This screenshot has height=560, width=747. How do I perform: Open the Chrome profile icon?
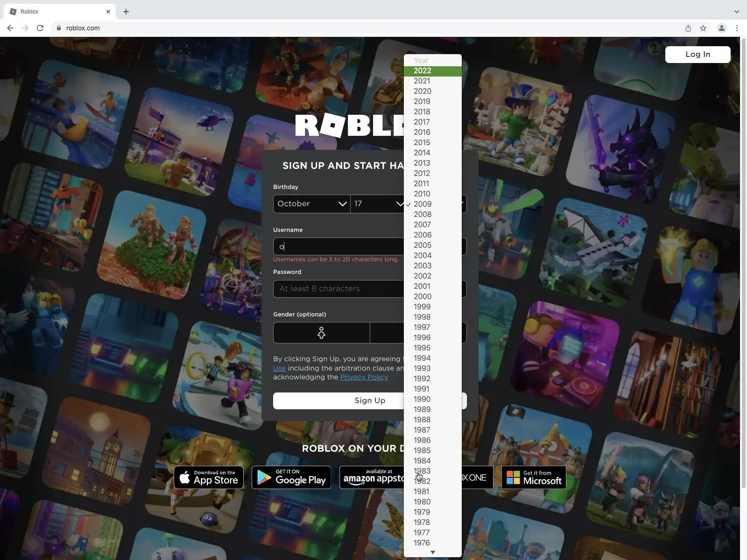(721, 28)
